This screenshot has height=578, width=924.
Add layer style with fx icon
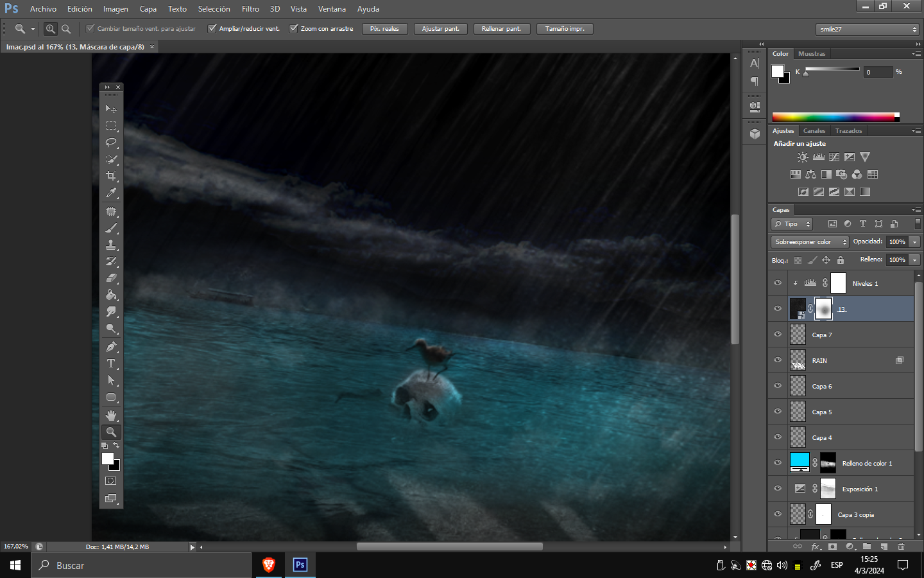pos(816,547)
